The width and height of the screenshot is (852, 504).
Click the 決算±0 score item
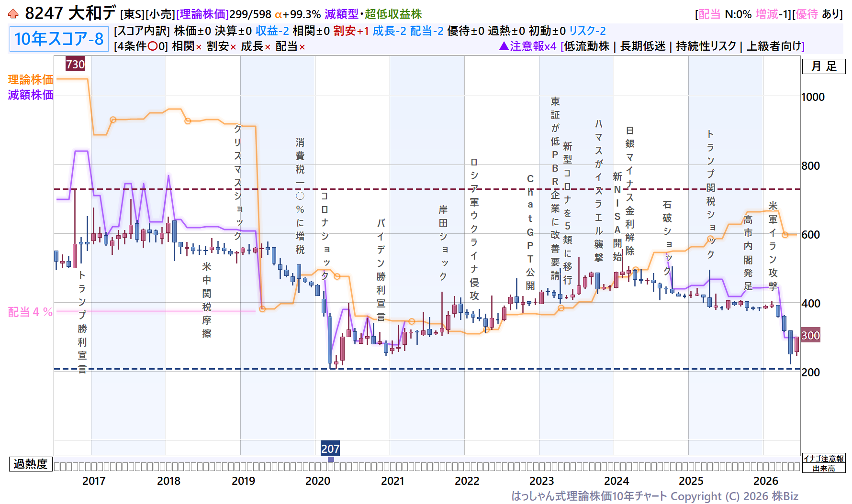tap(233, 31)
